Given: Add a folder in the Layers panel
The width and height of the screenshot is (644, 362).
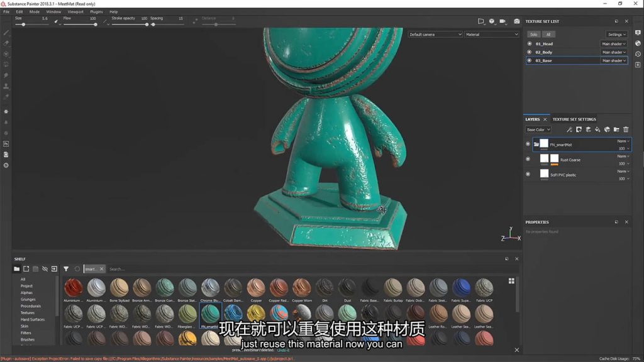Looking at the screenshot, I should pos(616,129).
